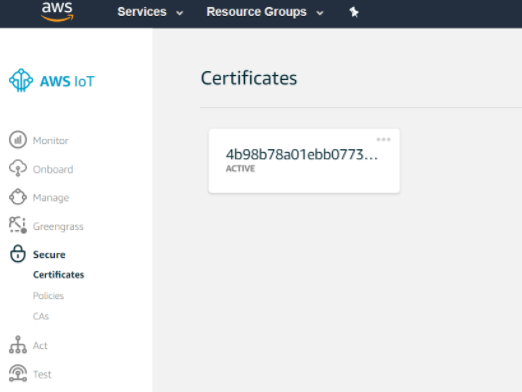Image resolution: width=522 pixels, height=392 pixels.
Task: Open certificate 4b98b78a01ebb0773...
Action: click(302, 155)
